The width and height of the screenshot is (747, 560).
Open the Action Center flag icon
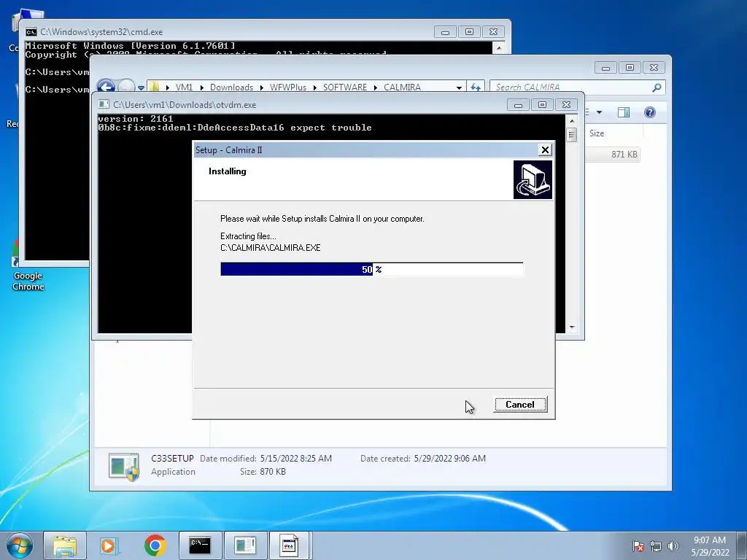tap(638, 546)
